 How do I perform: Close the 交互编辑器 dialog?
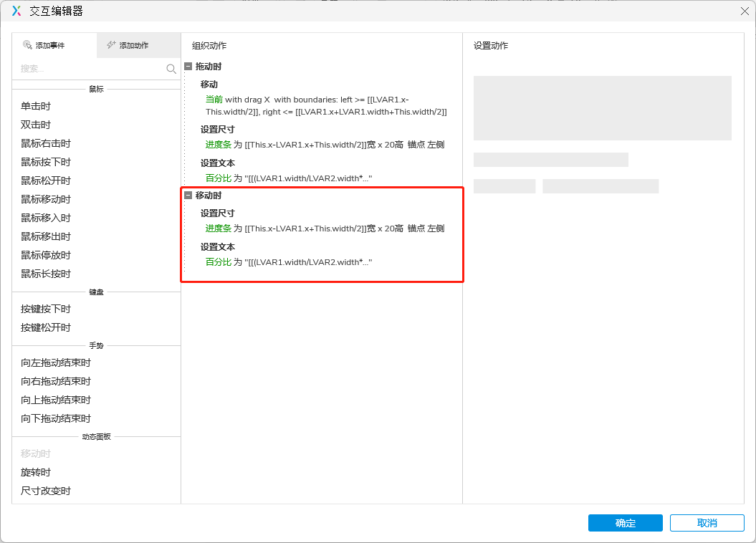[x=745, y=11]
